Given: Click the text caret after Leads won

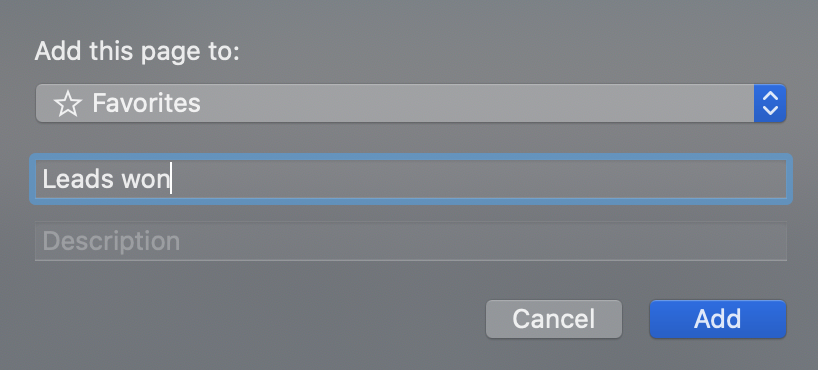Looking at the screenshot, I should click(171, 179).
